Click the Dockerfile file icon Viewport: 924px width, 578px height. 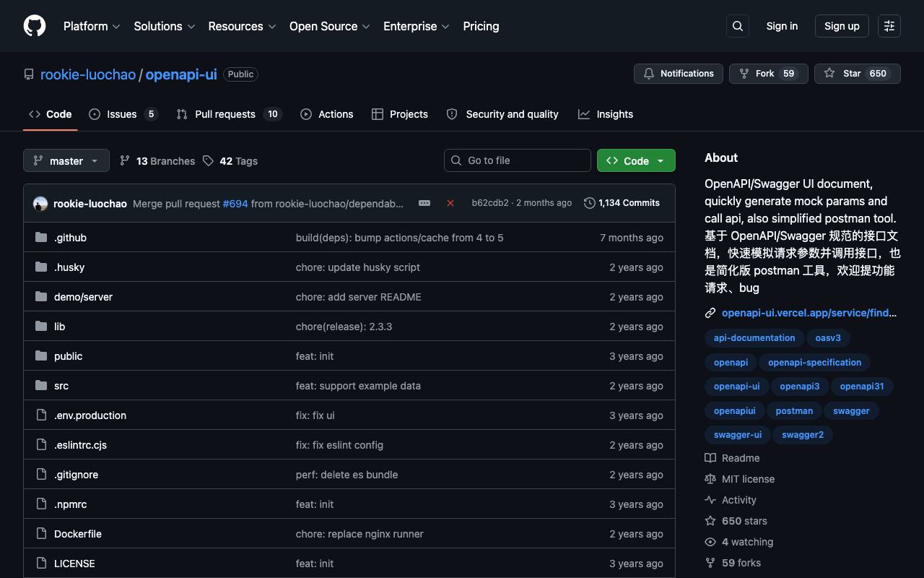coord(41,534)
